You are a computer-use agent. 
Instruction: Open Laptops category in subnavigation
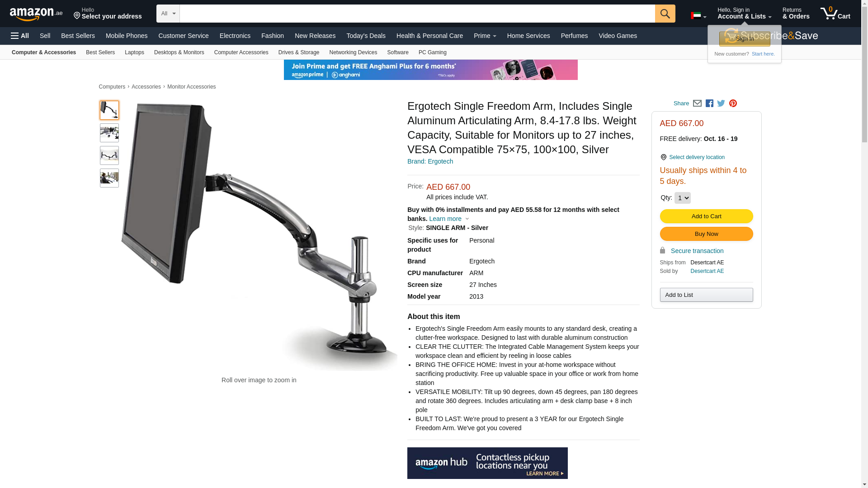[x=134, y=52]
